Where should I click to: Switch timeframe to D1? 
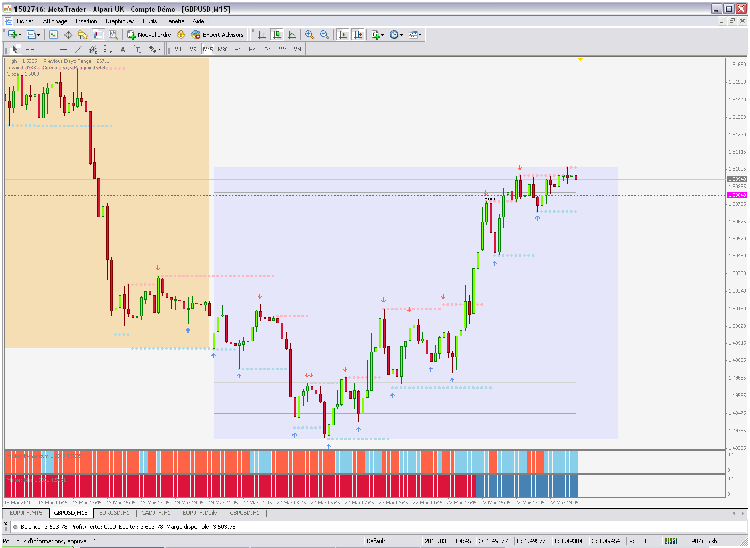click(x=267, y=49)
